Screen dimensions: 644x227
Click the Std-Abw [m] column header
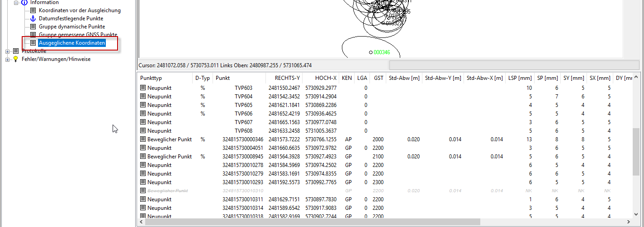coord(403,78)
